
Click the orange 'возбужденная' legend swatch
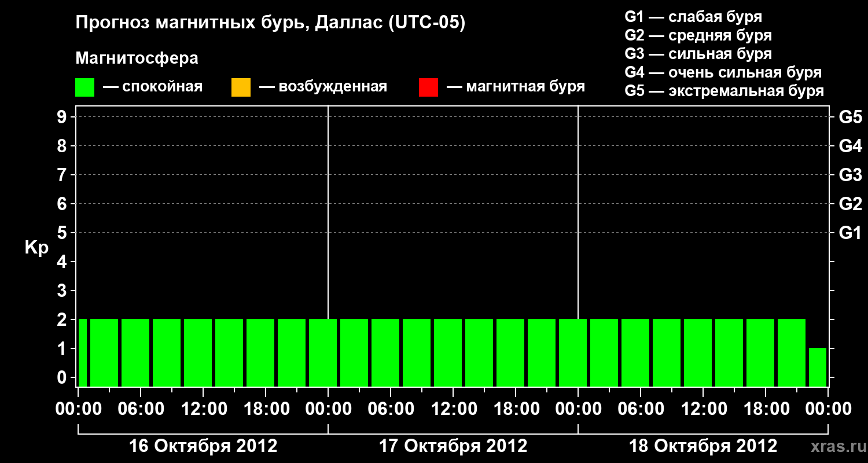(x=241, y=87)
